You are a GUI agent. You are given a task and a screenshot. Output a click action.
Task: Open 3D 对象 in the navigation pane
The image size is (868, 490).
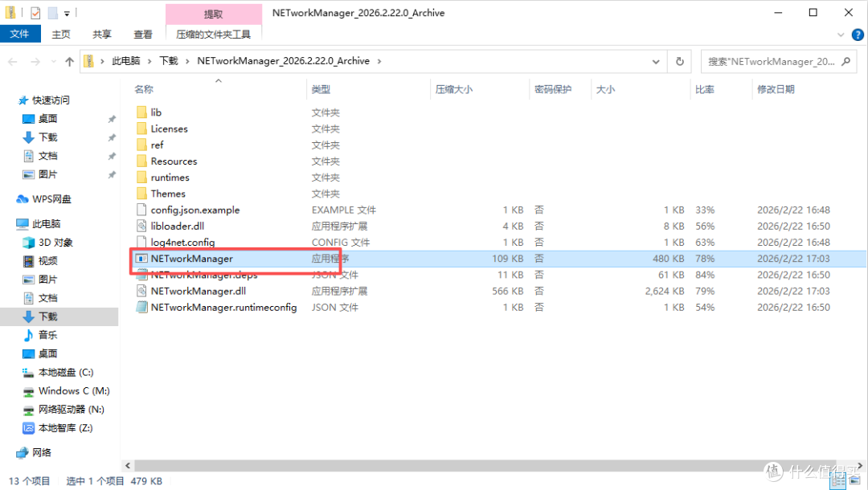point(55,243)
